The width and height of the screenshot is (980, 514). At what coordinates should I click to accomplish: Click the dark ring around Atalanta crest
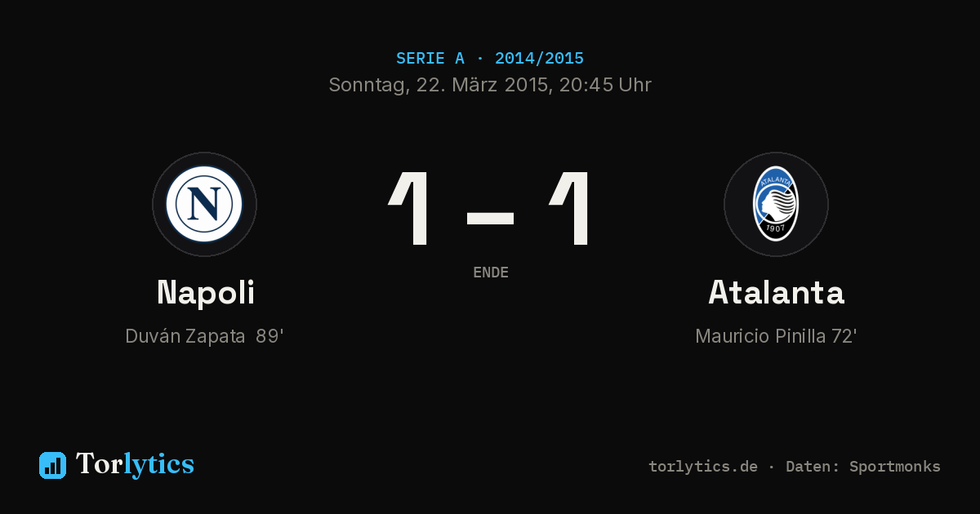[776, 158]
